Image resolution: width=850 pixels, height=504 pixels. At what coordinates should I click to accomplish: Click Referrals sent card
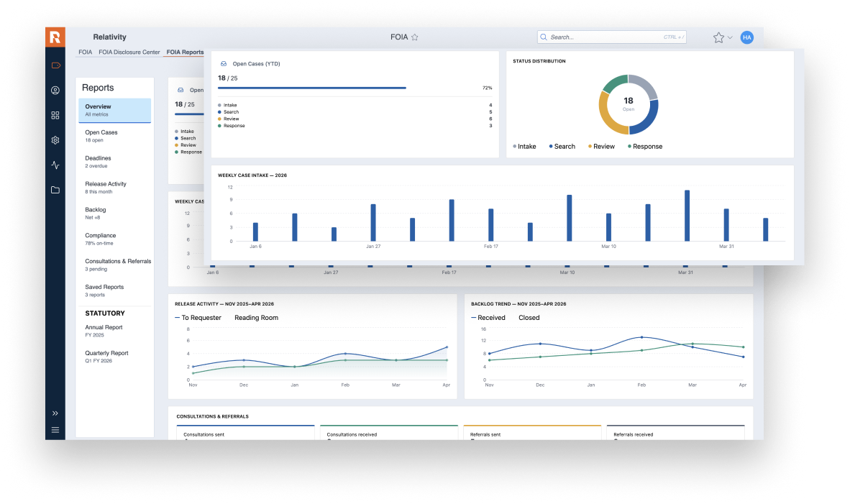pos(532,433)
